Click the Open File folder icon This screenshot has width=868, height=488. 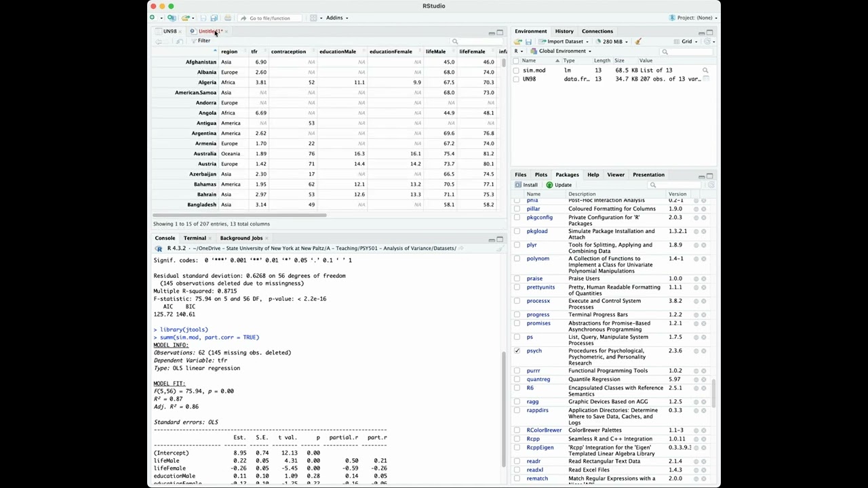coord(184,18)
